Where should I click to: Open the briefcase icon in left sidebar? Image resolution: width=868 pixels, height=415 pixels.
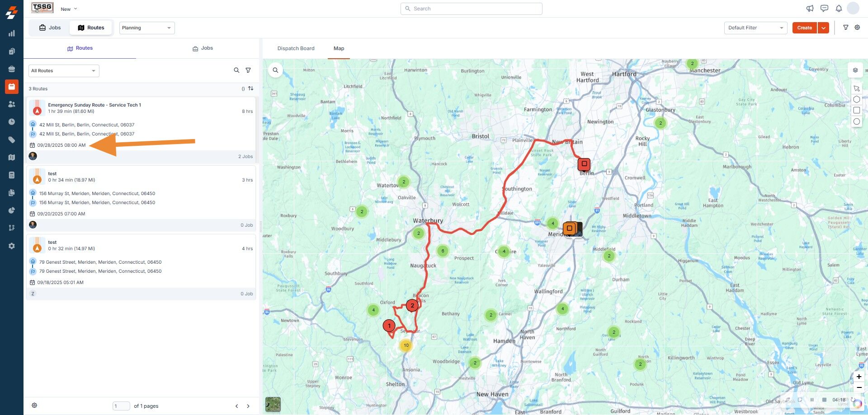12,69
